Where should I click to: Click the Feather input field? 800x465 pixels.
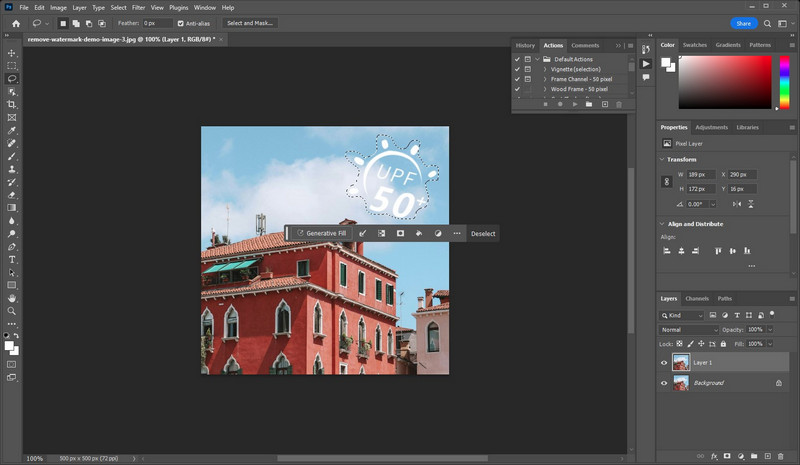(157, 23)
